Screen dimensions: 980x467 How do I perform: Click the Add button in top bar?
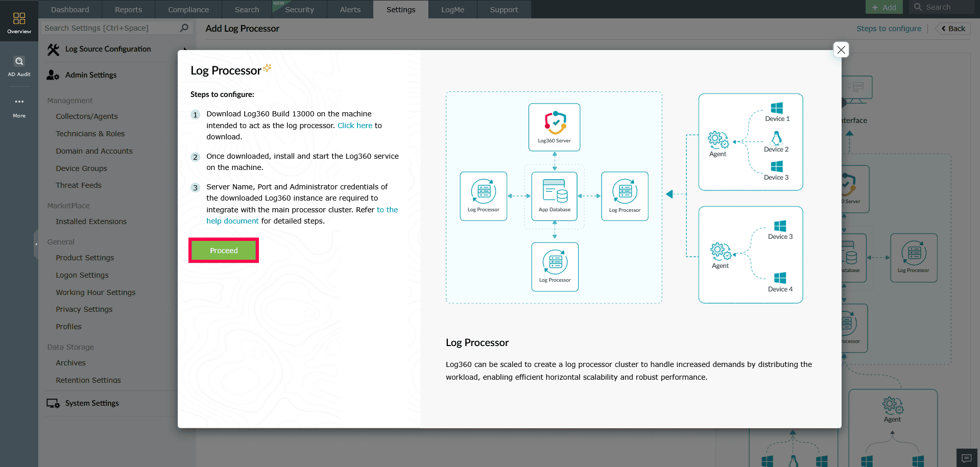(884, 7)
